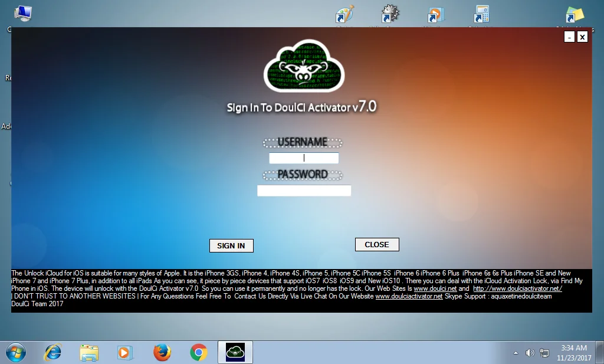Screen dimensions: 604x364
Task: Open Windows Explorer from the taskbar
Action: (x=89, y=352)
